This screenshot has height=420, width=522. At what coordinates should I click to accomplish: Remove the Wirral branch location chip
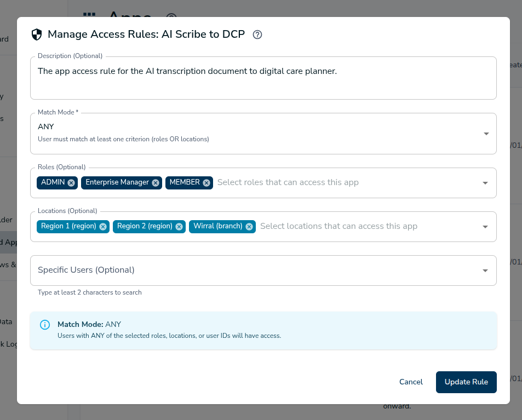tap(249, 226)
